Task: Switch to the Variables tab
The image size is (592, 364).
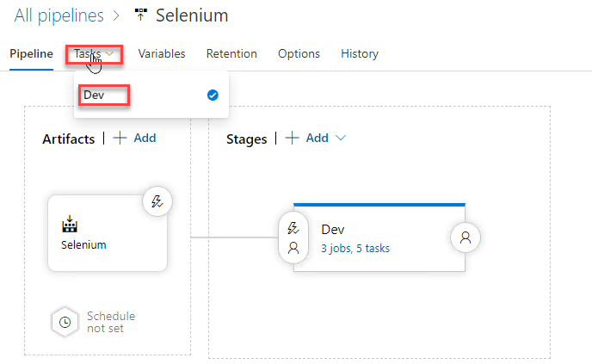Action: coord(162,53)
